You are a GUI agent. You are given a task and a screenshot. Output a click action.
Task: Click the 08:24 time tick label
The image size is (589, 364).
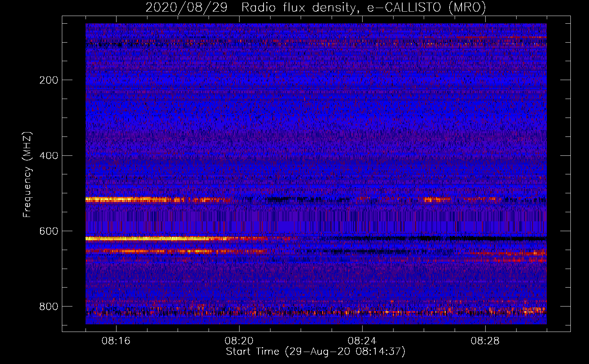pyautogui.click(x=362, y=341)
